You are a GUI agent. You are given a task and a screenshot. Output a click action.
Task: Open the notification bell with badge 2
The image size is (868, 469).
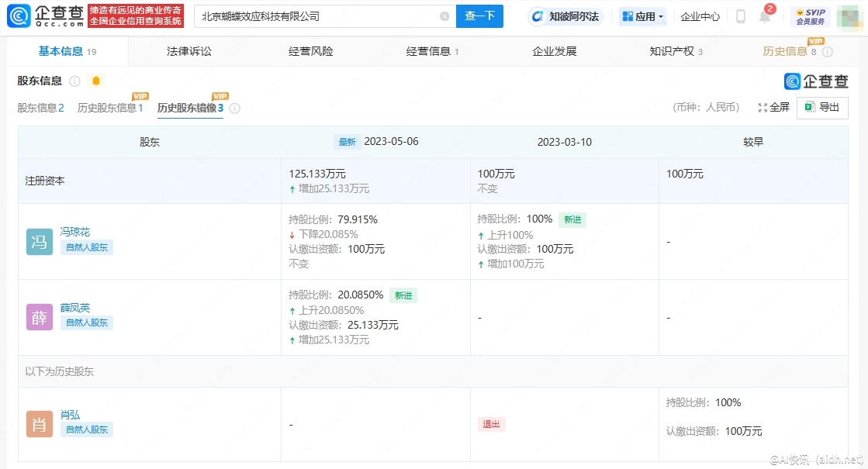click(x=765, y=16)
